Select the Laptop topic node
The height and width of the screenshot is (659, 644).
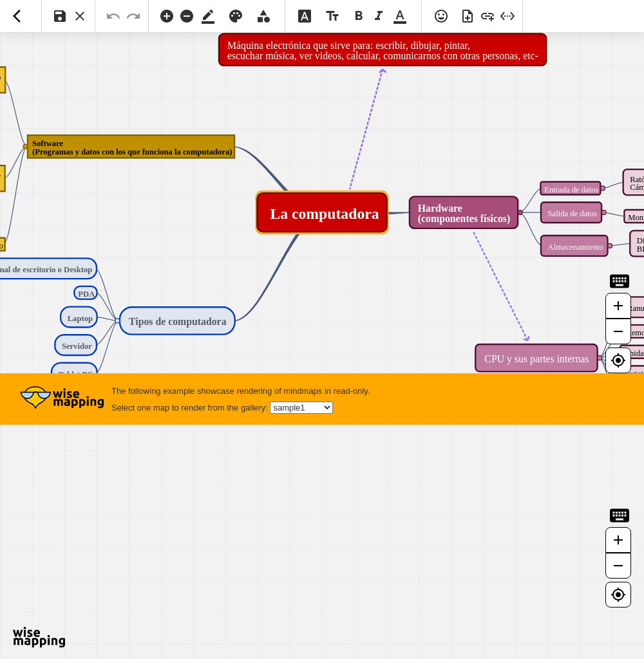pyautogui.click(x=79, y=318)
